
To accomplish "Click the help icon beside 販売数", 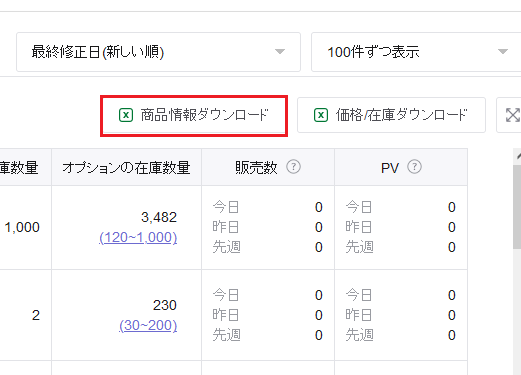I will pyautogui.click(x=293, y=167).
